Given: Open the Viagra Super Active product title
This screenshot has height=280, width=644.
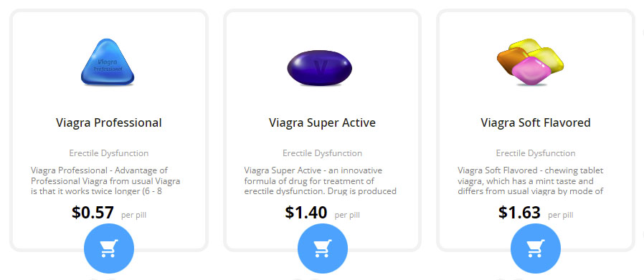Looking at the screenshot, I should tap(323, 122).
